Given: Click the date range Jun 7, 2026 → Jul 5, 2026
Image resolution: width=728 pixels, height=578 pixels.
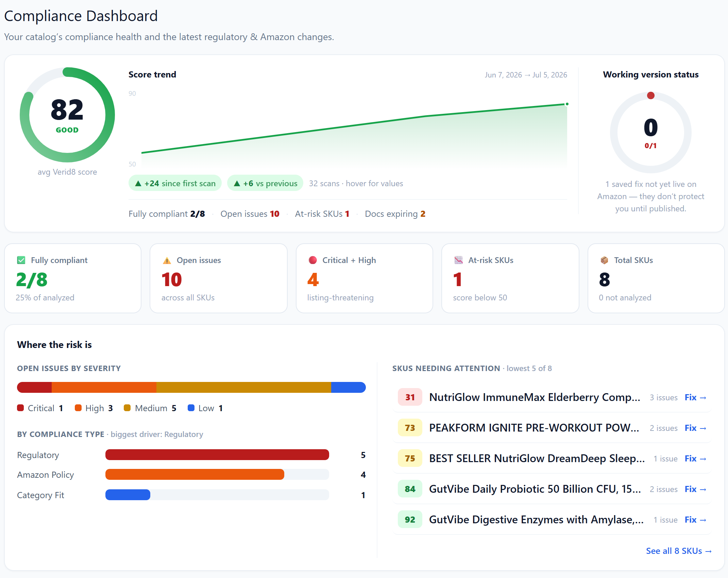Looking at the screenshot, I should click(526, 75).
